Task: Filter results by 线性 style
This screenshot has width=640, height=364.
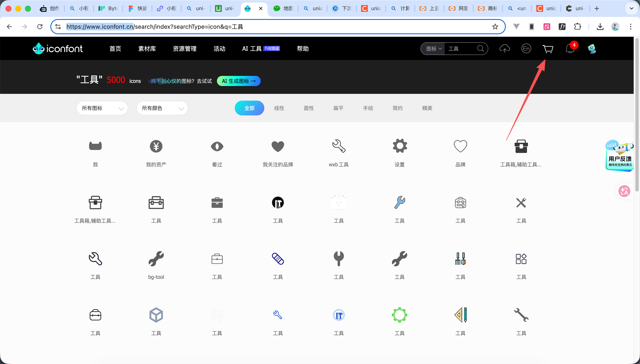Action: [279, 108]
